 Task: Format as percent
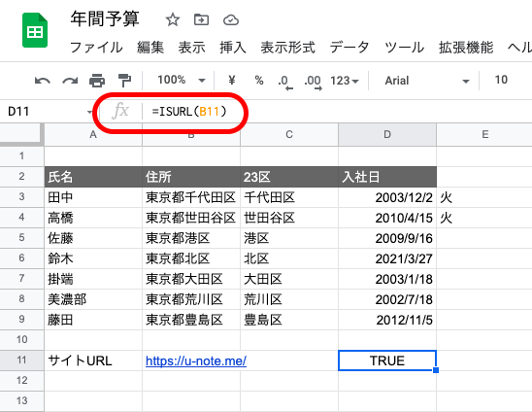259,81
